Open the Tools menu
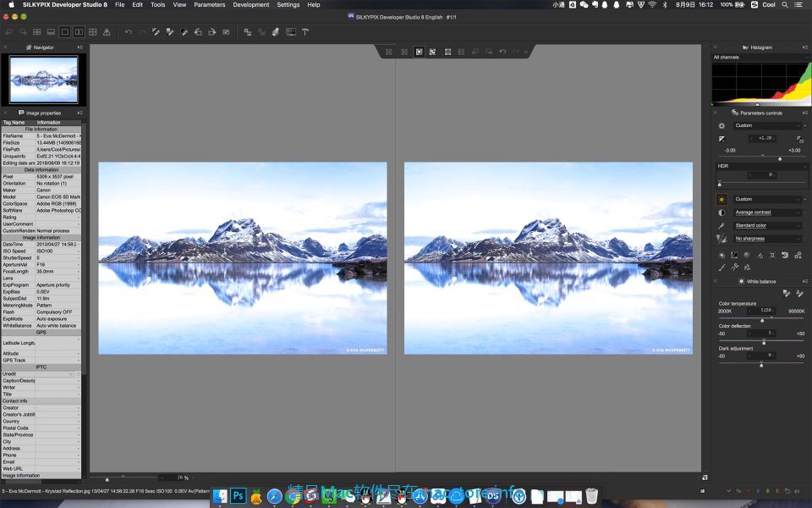The width and height of the screenshot is (812, 508). coord(157,5)
